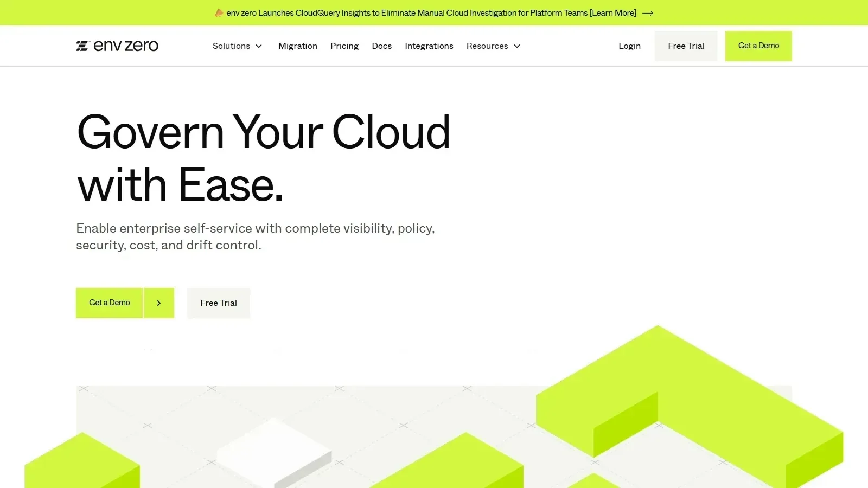The image size is (868, 488).
Task: Click the "Govern Your Cloud with Ease." heading
Action: tap(264, 158)
